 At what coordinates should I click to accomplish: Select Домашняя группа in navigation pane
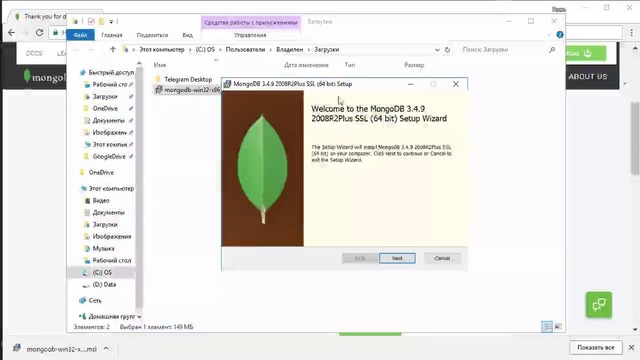(x=108, y=316)
